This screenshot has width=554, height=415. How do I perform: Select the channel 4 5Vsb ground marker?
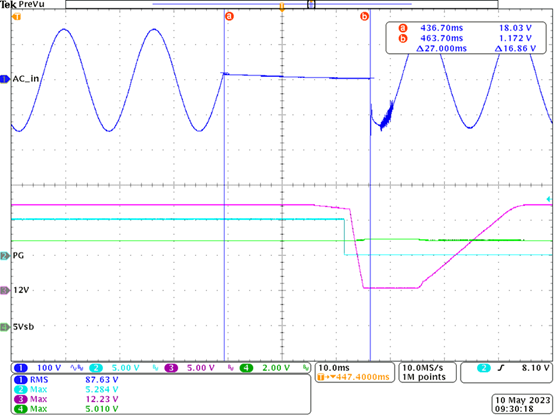point(6,327)
